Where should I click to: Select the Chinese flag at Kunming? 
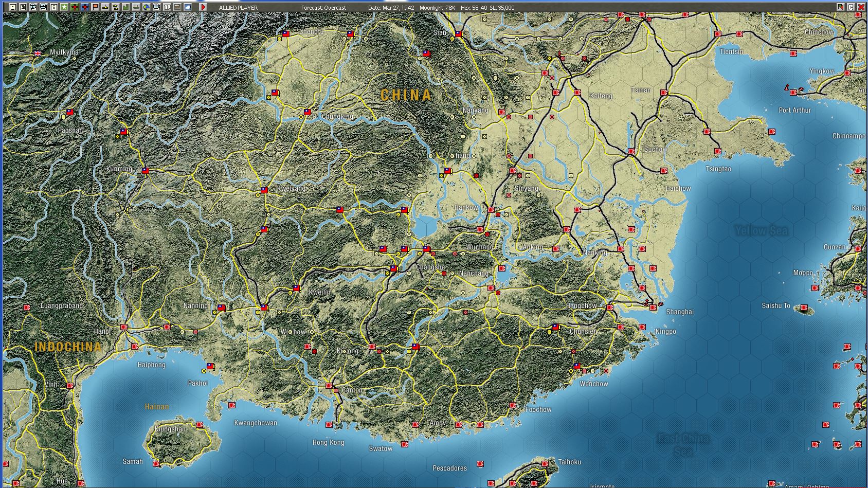146,170
